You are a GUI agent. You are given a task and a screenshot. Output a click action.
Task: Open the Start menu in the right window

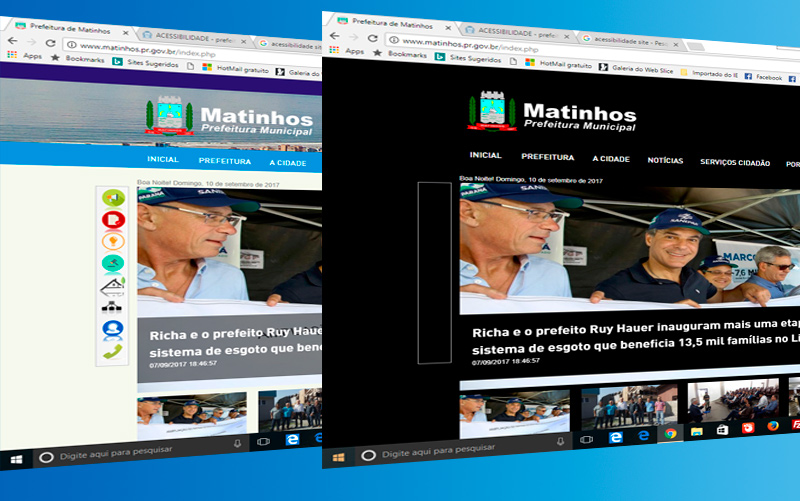coord(338,457)
